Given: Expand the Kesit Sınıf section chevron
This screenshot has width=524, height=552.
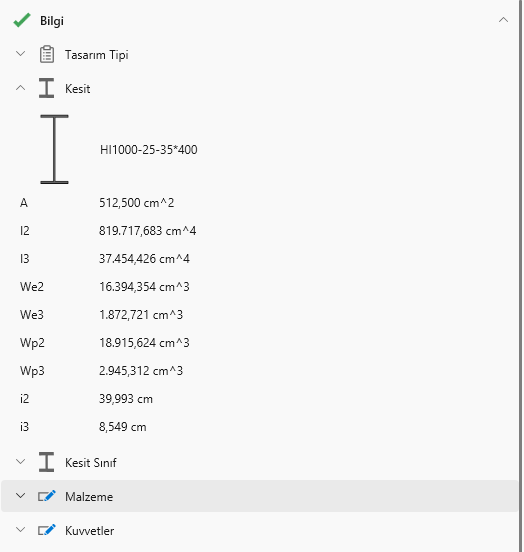Looking at the screenshot, I should click(21, 462).
